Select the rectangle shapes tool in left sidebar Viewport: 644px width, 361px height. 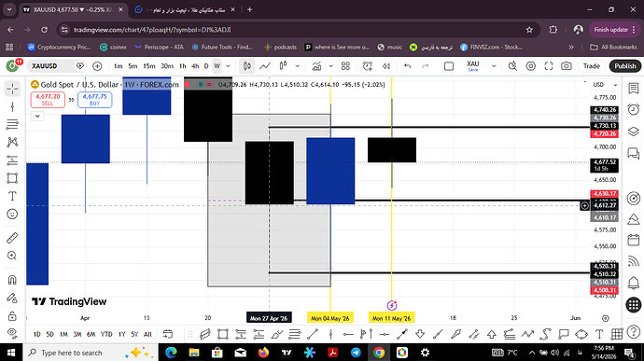pos(12,178)
